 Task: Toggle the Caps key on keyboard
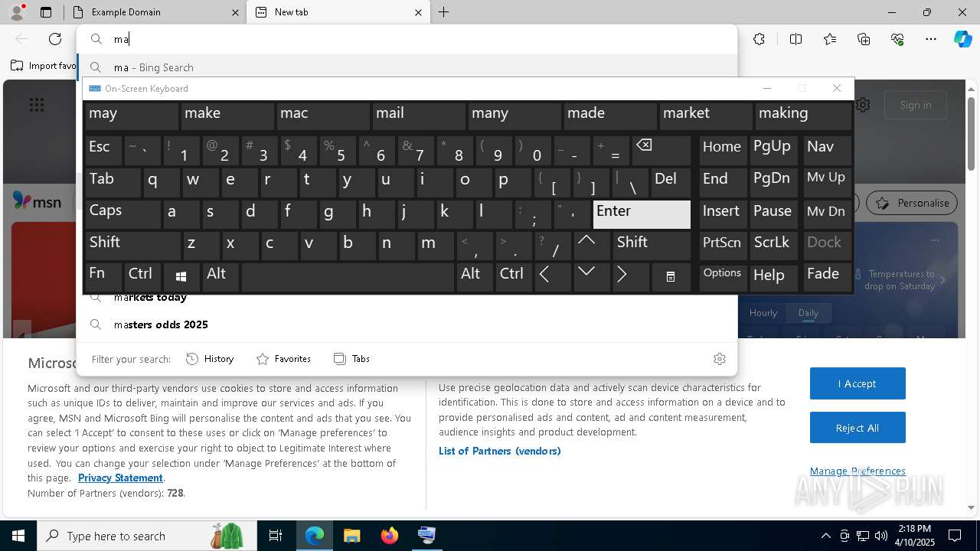123,214
